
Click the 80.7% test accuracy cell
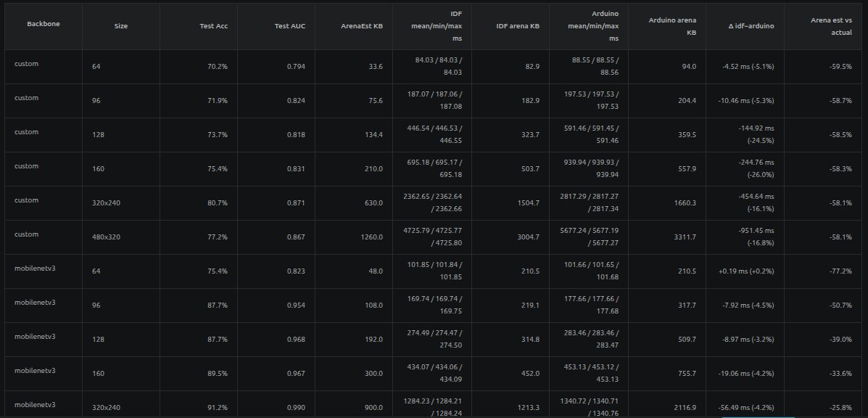(218, 202)
